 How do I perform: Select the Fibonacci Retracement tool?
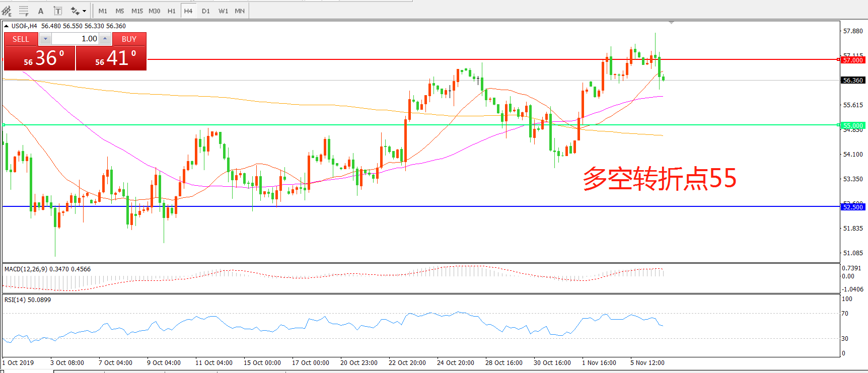click(x=23, y=11)
